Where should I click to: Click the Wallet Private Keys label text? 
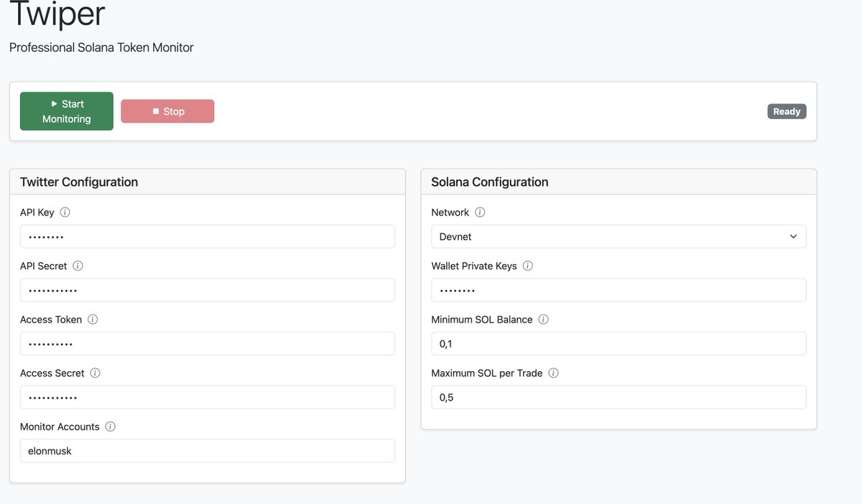[x=474, y=266]
